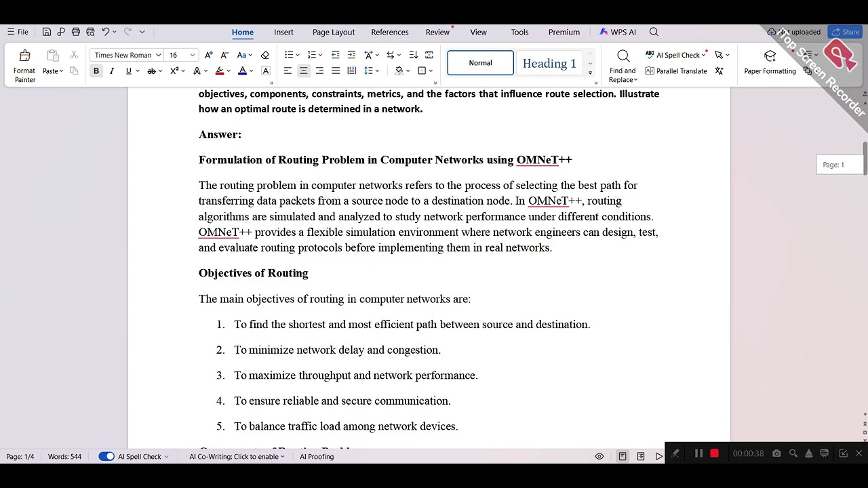
Task: Open the font name dropdown Times New Roman
Action: (158, 55)
